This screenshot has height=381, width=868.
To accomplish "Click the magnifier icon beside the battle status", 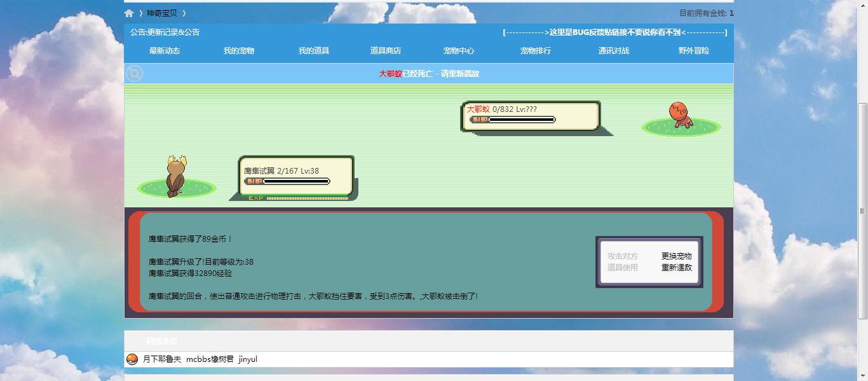I will click(134, 74).
